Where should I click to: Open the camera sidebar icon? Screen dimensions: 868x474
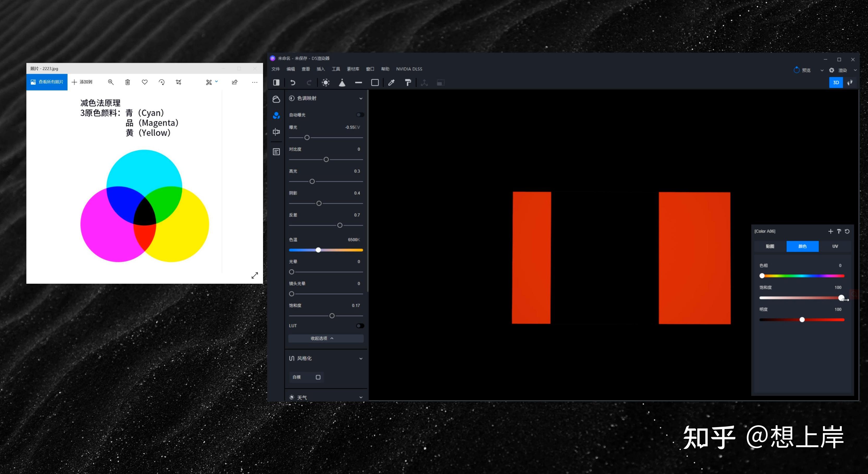click(276, 132)
